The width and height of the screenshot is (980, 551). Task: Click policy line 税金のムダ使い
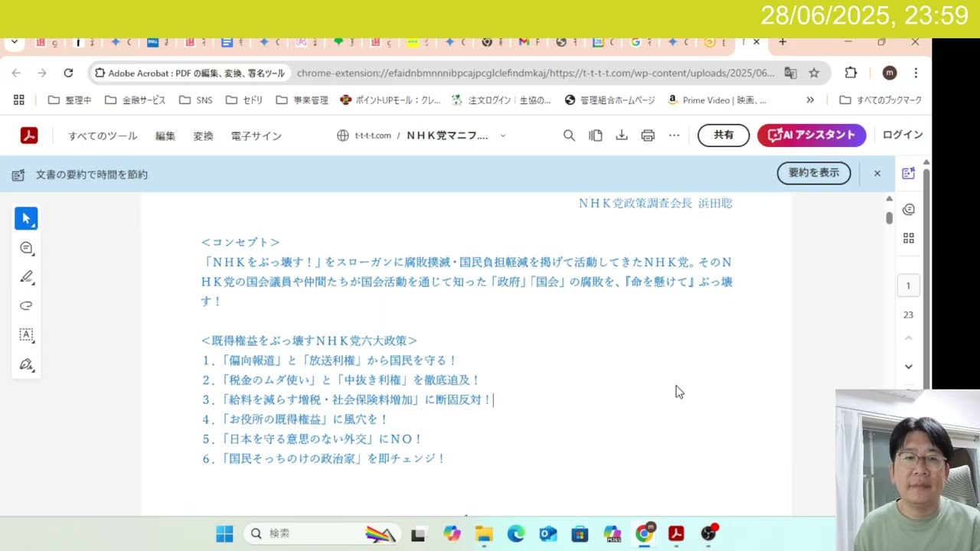point(341,380)
